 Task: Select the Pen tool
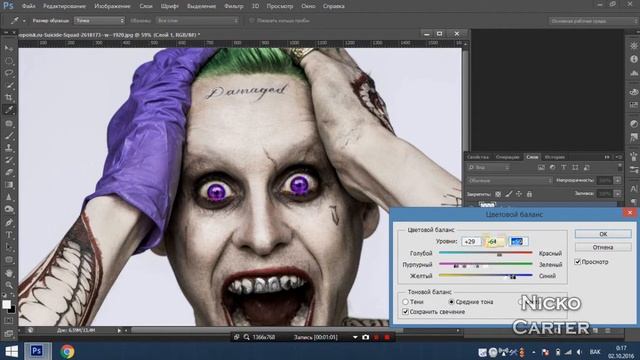(9, 222)
